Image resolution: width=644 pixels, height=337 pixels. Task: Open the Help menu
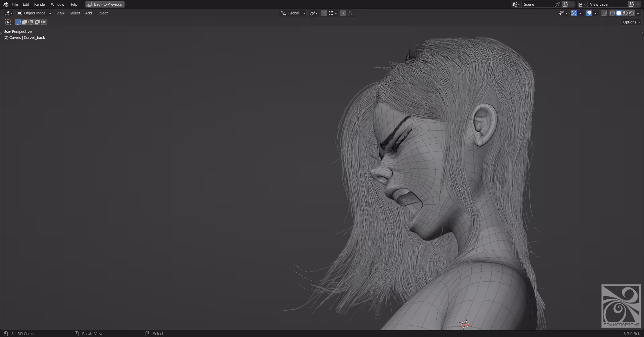(x=73, y=4)
